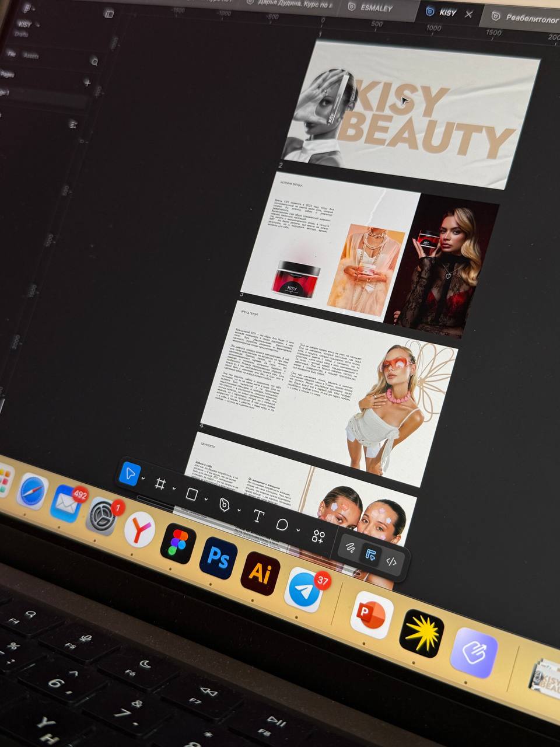Open the Comment tool dropdown arrow
This screenshot has height=747, width=560.
tap(298, 530)
